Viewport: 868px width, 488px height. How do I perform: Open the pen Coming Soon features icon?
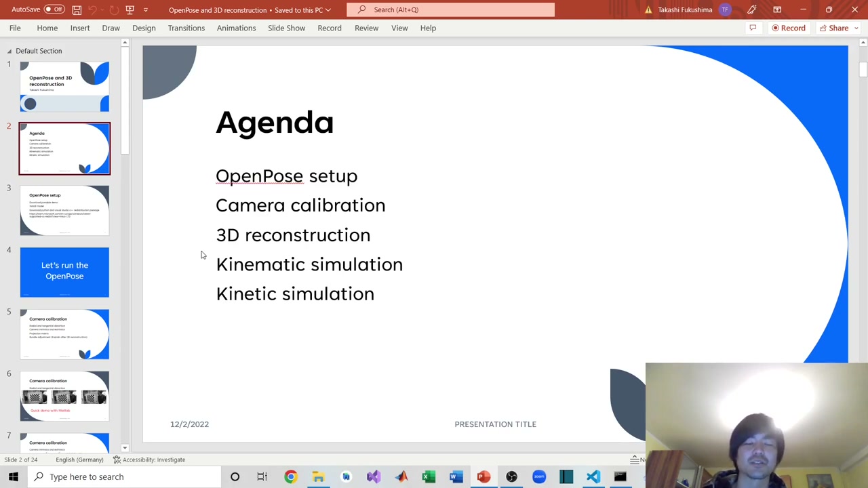click(751, 9)
